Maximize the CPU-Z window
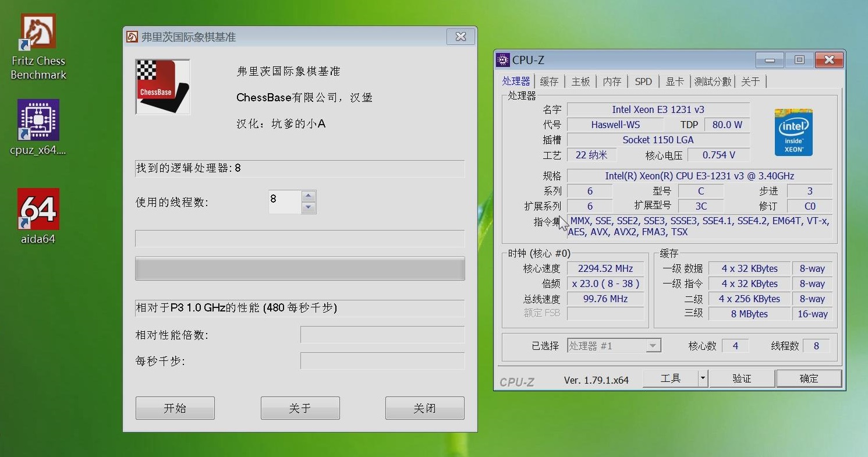The height and width of the screenshot is (457, 868). coord(799,60)
